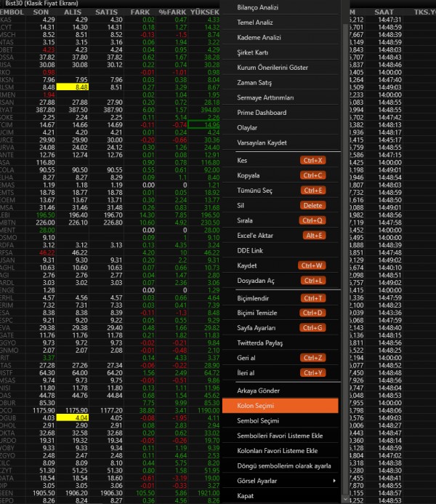This screenshot has width=436, height=504.
Task: Sort by the FARK column header
Action: (x=140, y=12)
